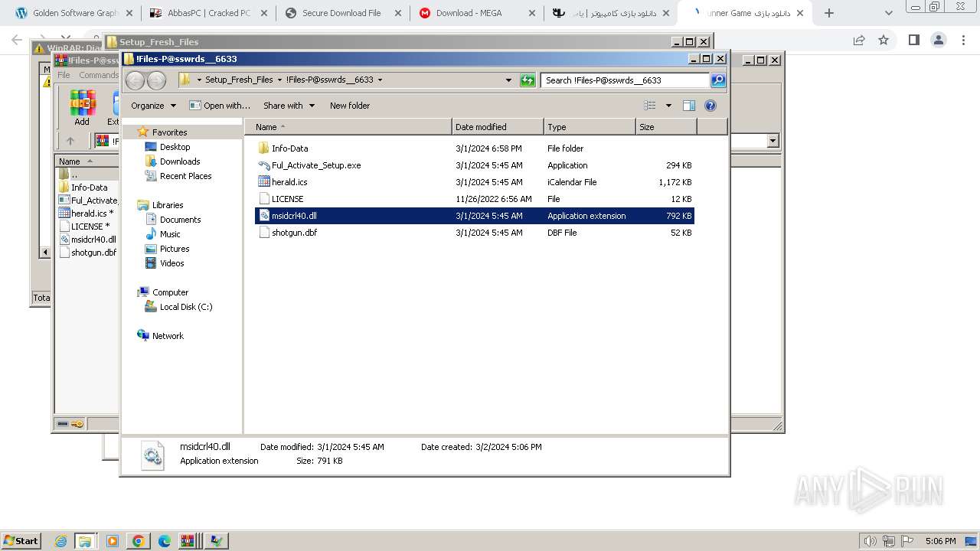This screenshot has width=980, height=551.
Task: Click the search magnifier icon
Action: click(x=717, y=80)
